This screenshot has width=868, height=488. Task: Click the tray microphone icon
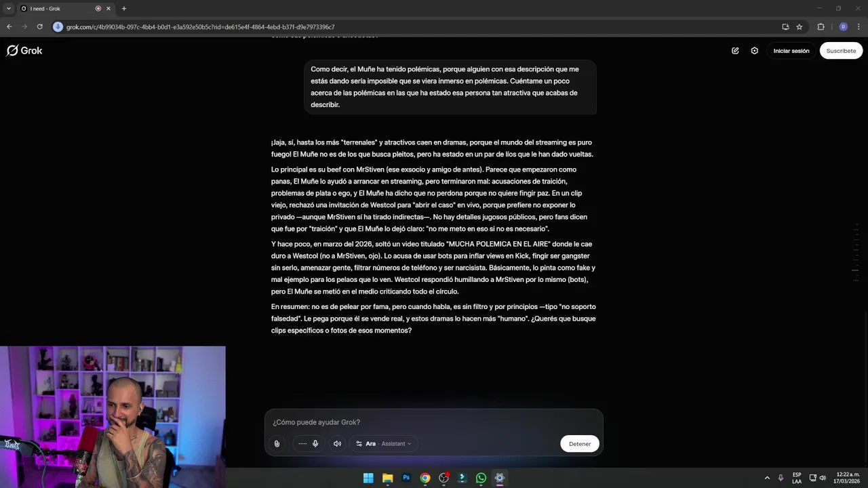pos(781,478)
